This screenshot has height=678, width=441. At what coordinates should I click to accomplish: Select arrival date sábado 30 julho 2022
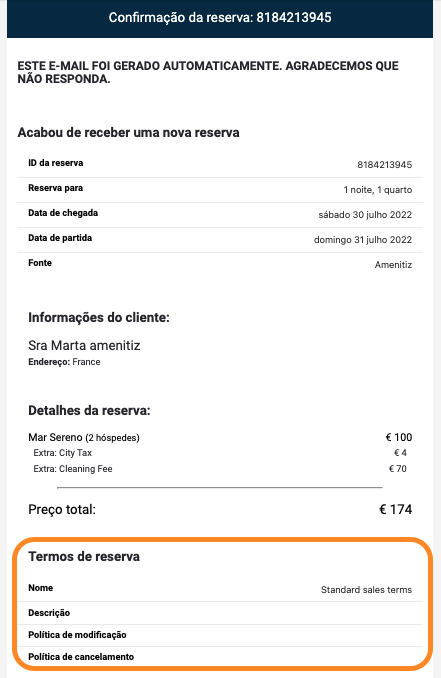point(365,215)
